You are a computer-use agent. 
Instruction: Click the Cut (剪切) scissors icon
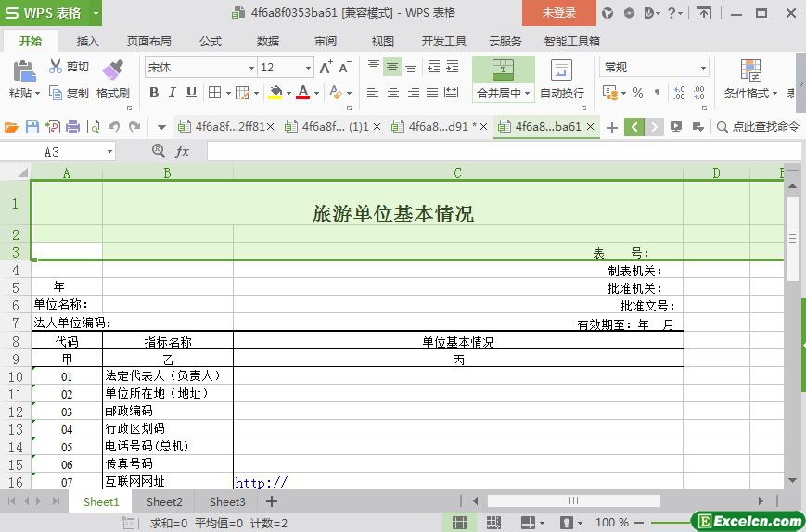click(56, 67)
